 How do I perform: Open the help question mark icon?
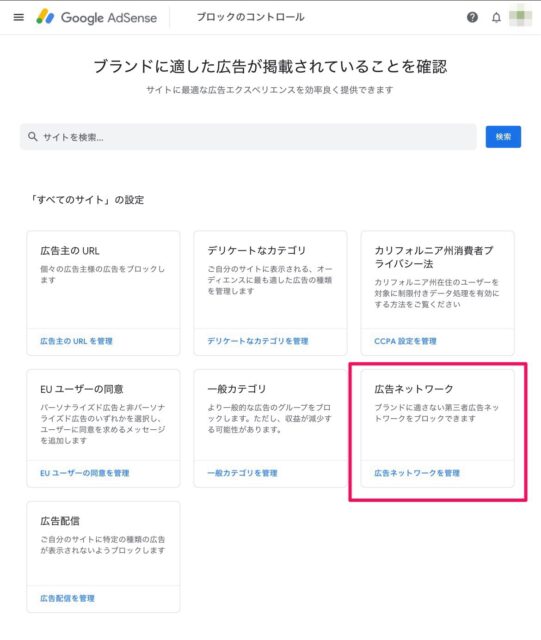point(472,18)
